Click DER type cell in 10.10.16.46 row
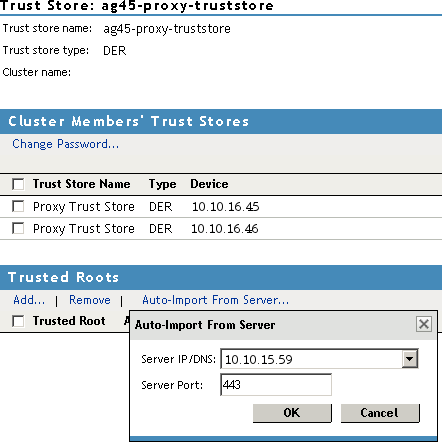Viewport: 442px width, 442px height. coord(161,229)
